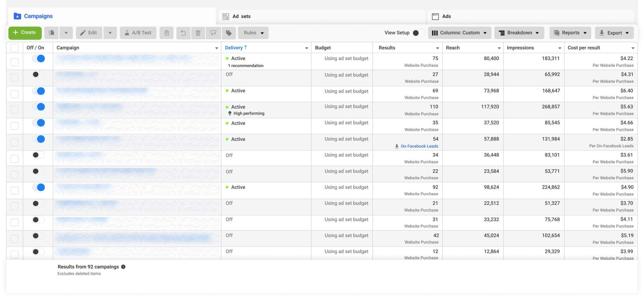644x298 pixels.
Task: Switch to Ads tab
Action: (x=530, y=17)
